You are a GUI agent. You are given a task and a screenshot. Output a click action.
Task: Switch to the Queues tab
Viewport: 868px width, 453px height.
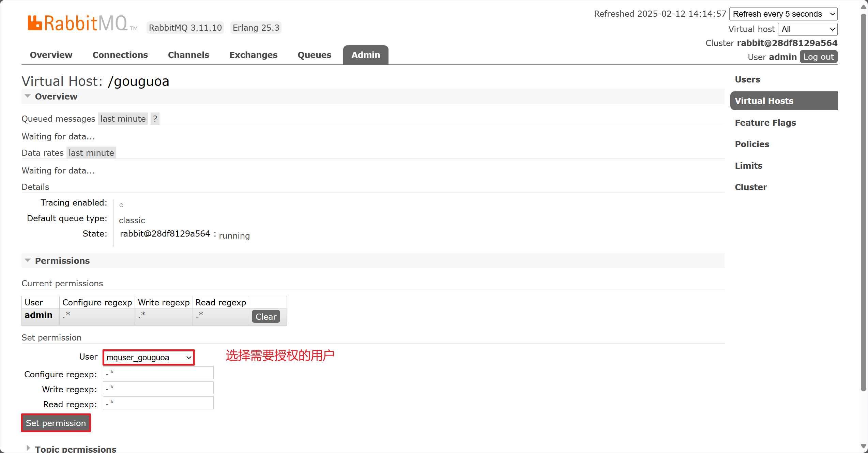point(314,55)
